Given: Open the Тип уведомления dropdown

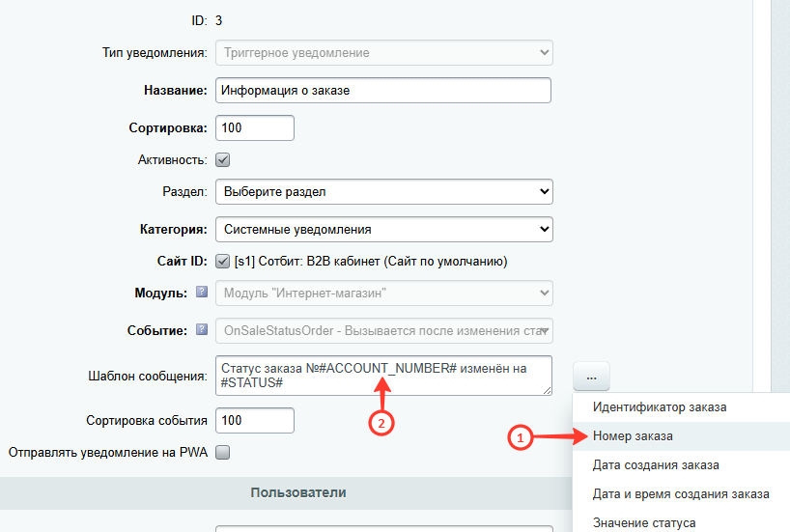Looking at the screenshot, I should click(x=384, y=52).
